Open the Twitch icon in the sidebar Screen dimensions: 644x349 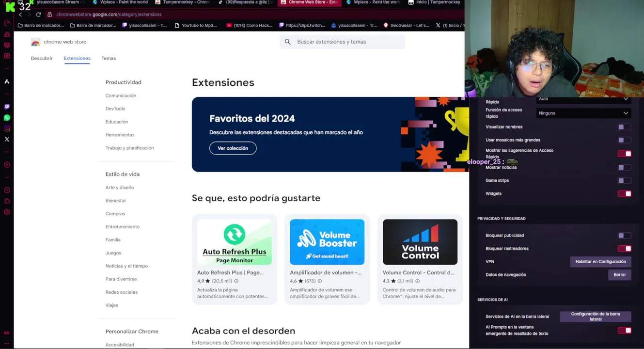click(7, 107)
